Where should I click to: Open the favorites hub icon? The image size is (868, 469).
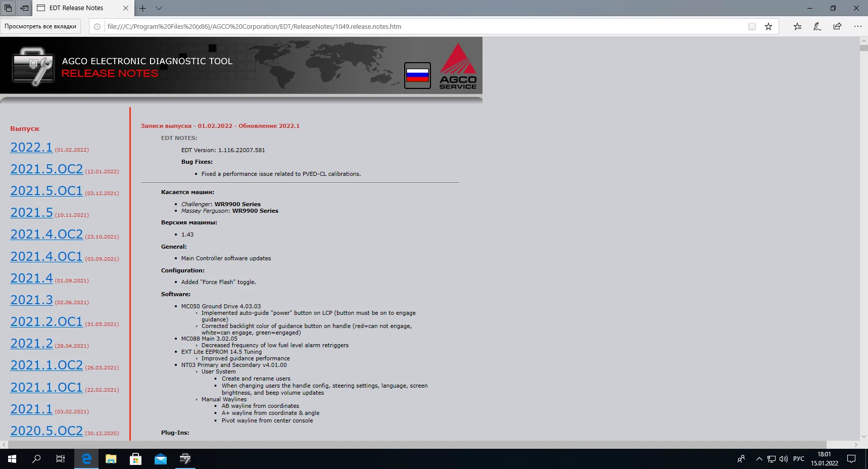(797, 27)
